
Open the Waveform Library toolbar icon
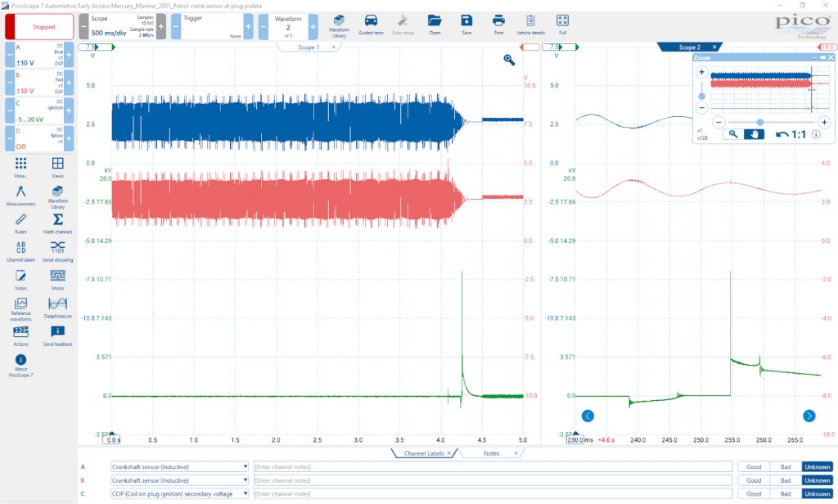tap(338, 25)
